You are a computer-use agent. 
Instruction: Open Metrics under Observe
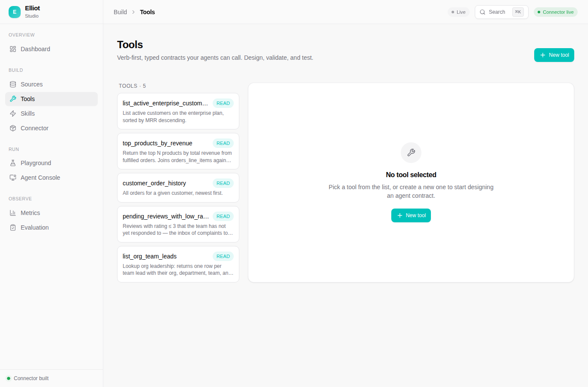tap(52, 213)
